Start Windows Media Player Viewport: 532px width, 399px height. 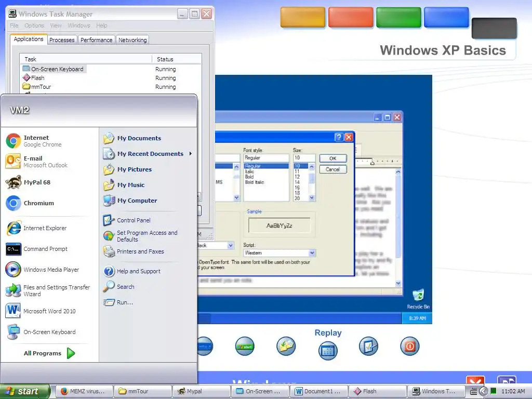coord(43,270)
